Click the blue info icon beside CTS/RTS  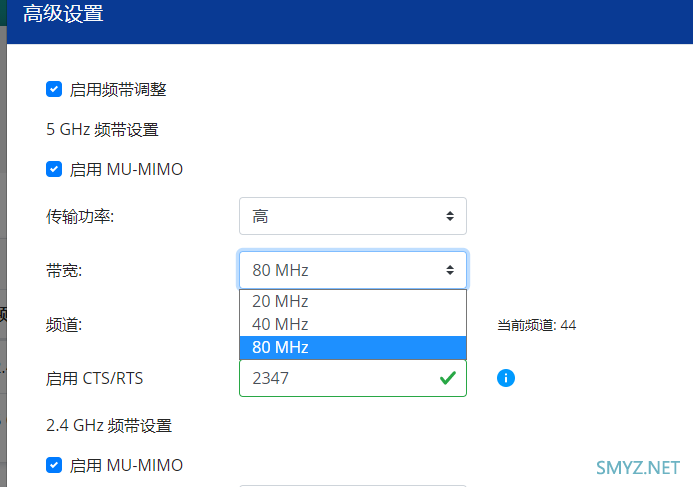coord(506,378)
